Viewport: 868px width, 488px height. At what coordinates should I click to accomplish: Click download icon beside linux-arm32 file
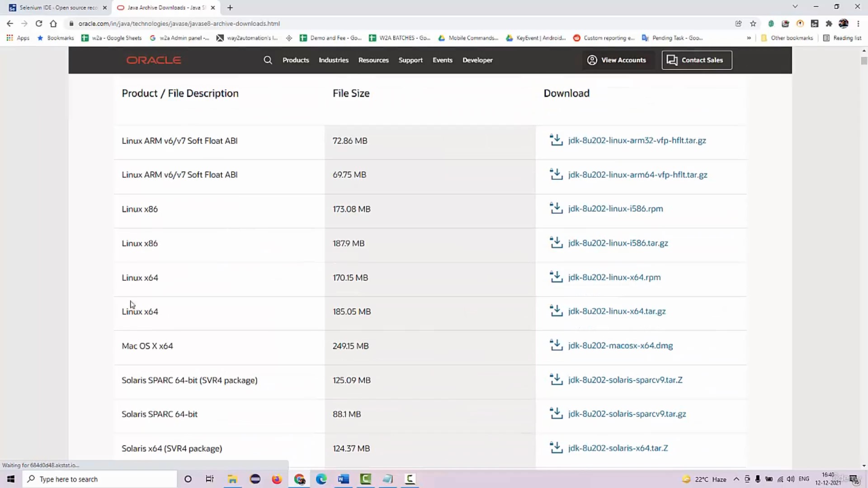556,140
